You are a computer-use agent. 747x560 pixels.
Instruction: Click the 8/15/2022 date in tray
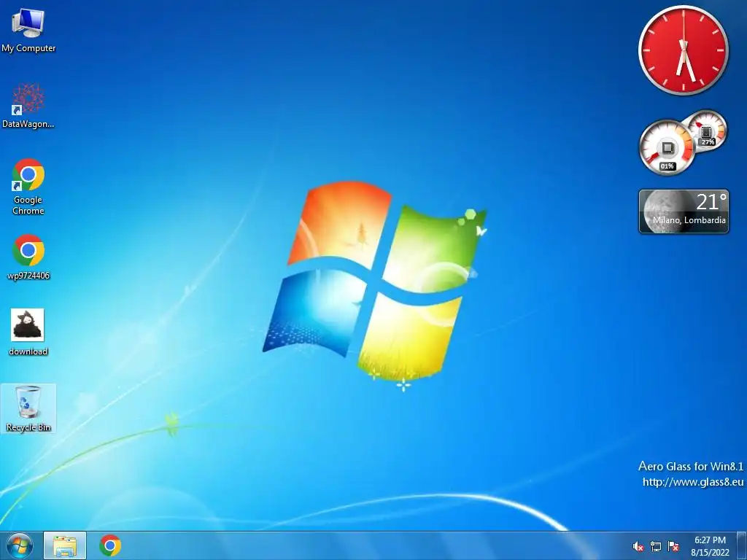(x=710, y=553)
